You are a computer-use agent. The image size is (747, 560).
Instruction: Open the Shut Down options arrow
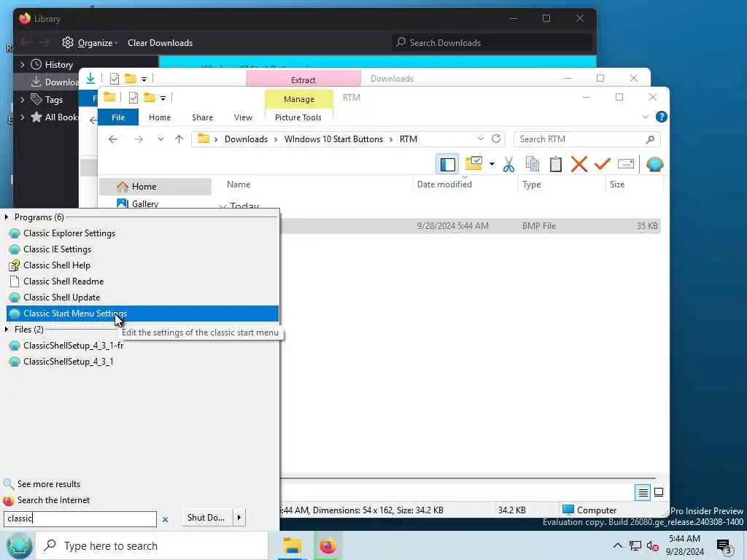click(x=239, y=517)
